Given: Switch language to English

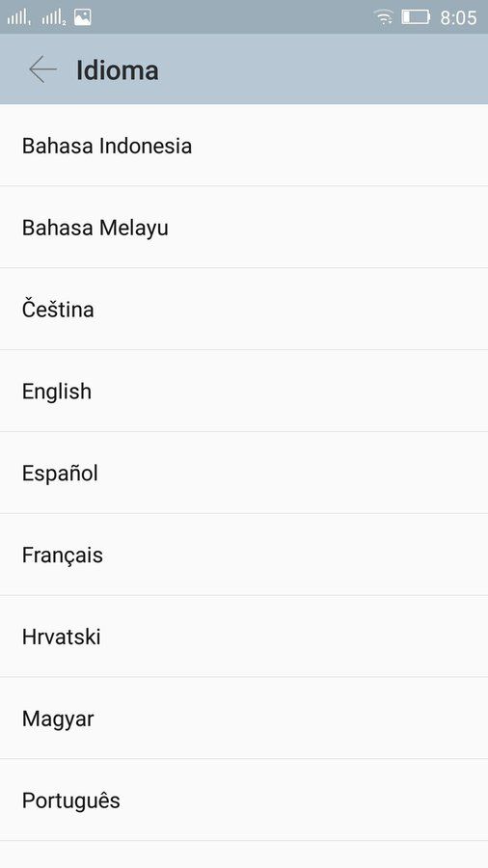Looking at the screenshot, I should coord(244,391).
